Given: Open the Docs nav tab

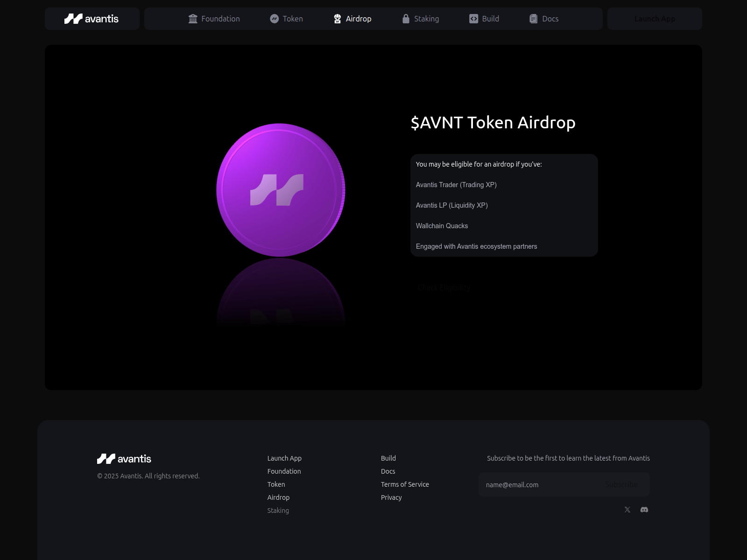Looking at the screenshot, I should (x=544, y=19).
